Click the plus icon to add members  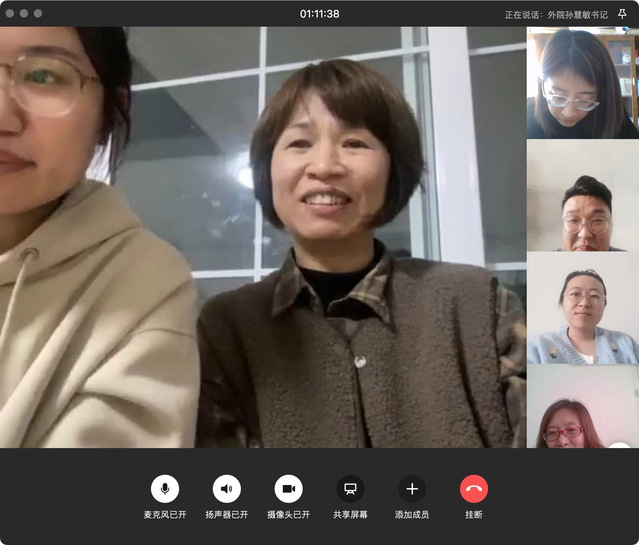click(x=412, y=488)
